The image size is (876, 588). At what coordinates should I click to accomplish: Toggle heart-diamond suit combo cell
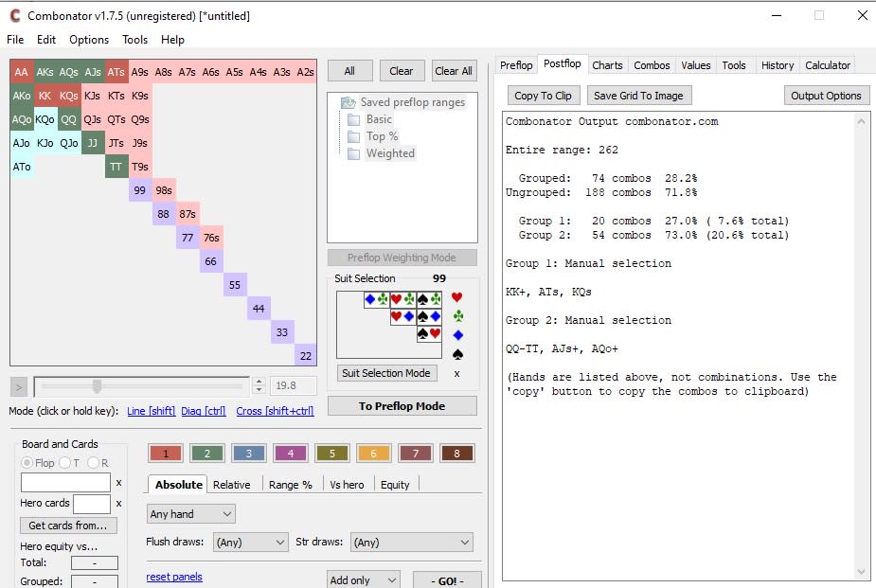[402, 316]
